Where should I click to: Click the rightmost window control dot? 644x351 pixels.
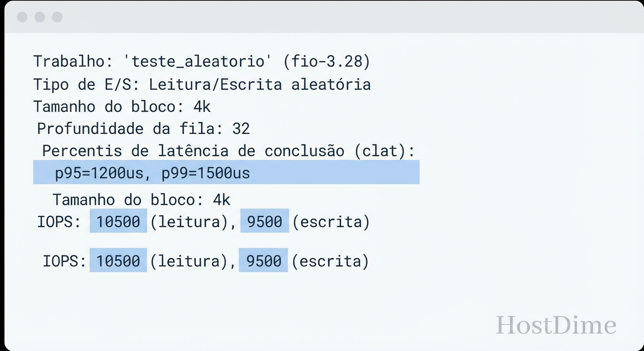click(x=57, y=17)
